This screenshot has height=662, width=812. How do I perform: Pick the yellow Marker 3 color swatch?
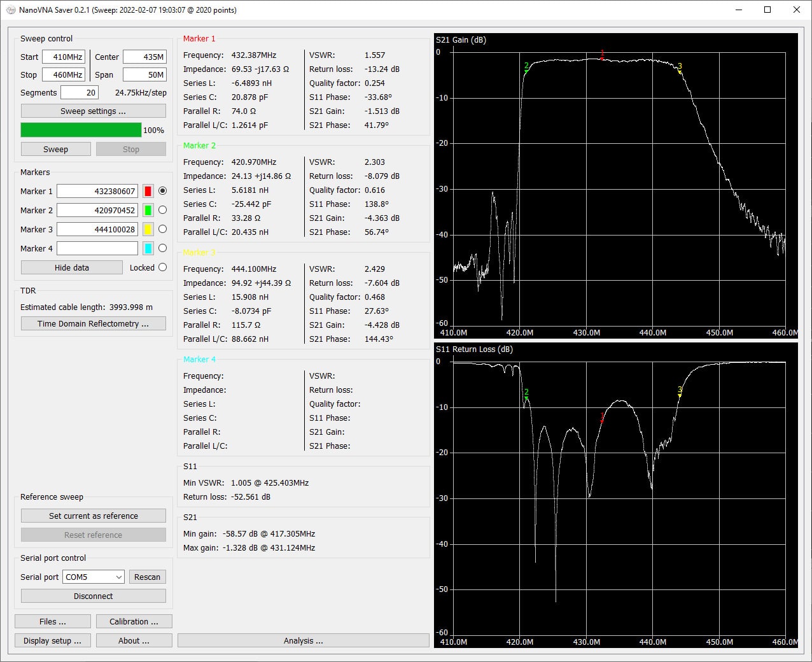tap(148, 229)
